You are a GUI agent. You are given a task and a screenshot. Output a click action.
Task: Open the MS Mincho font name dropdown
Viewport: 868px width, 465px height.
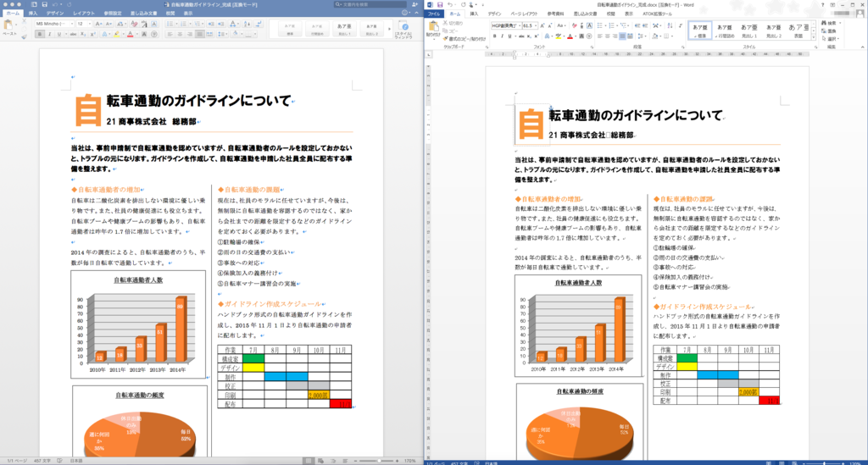coord(72,24)
